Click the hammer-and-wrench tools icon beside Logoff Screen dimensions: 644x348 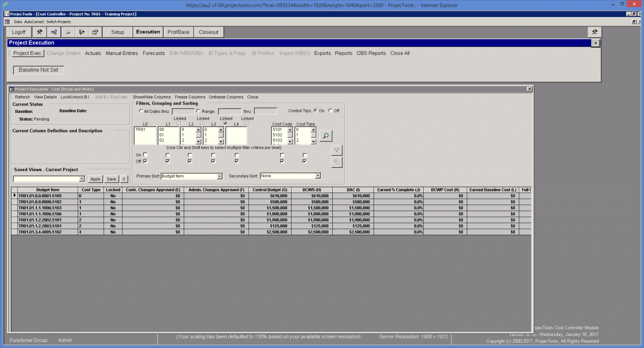[39, 32]
